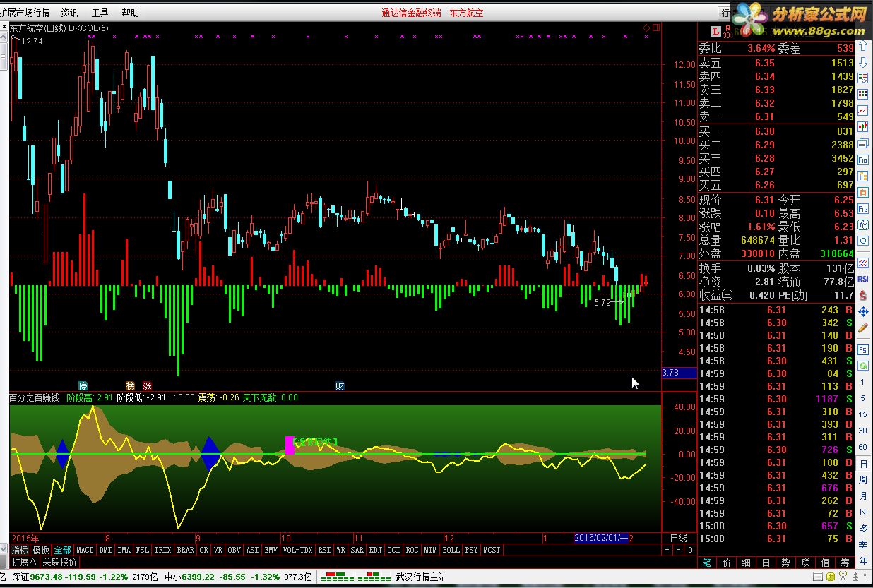
Task: Select 1-minute period in right toolbar
Action: [863, 382]
